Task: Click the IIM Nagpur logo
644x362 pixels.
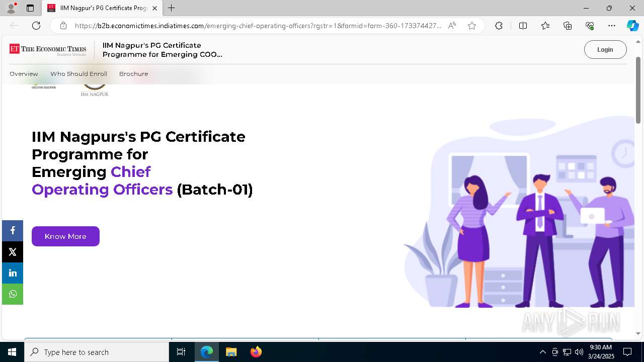Action: coord(95,90)
